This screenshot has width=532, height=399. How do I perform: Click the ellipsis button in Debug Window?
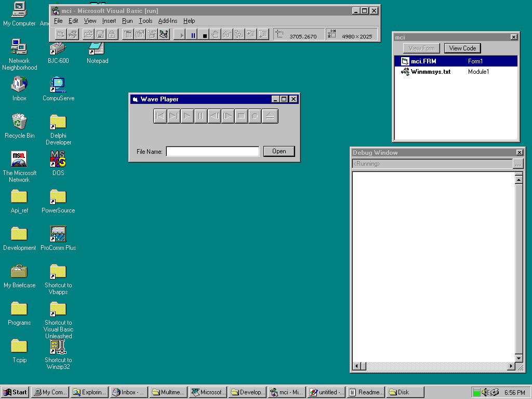click(517, 164)
